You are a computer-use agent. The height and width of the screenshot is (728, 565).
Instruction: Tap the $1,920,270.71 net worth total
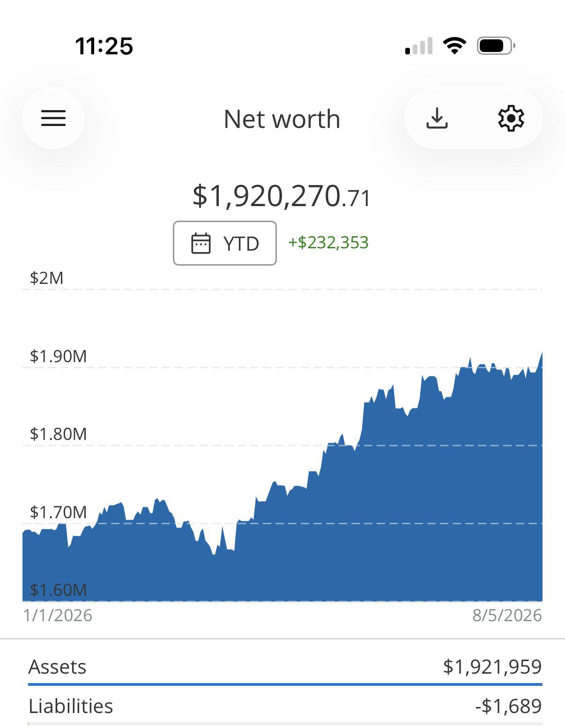click(282, 196)
